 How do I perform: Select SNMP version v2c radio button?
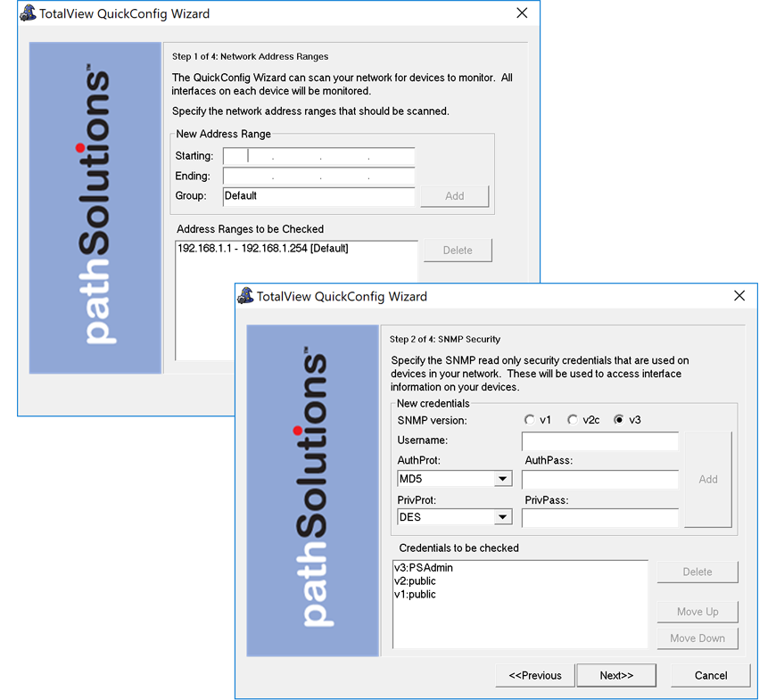pyautogui.click(x=573, y=420)
